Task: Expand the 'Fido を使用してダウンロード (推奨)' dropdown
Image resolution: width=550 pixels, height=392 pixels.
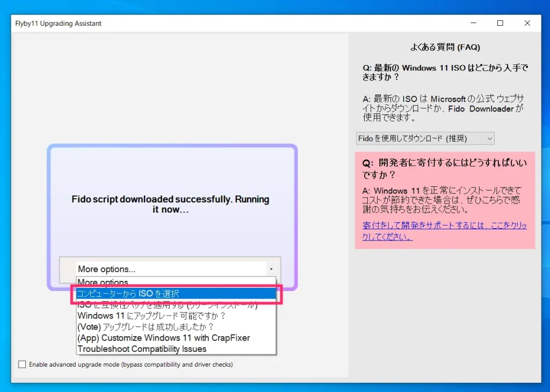Action: (x=425, y=139)
